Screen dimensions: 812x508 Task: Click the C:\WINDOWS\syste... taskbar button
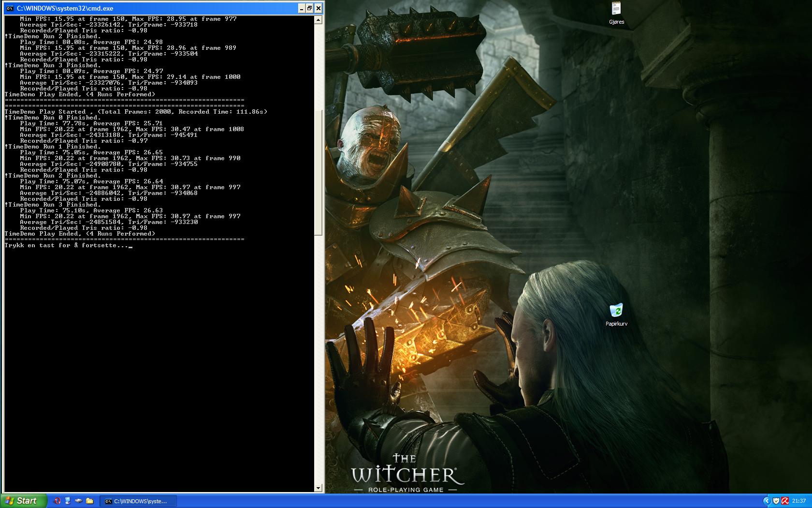point(138,501)
